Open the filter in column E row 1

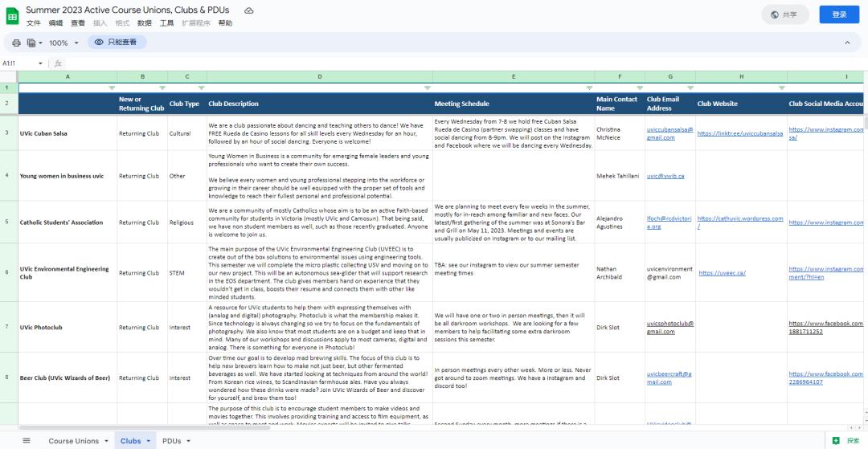(x=590, y=88)
